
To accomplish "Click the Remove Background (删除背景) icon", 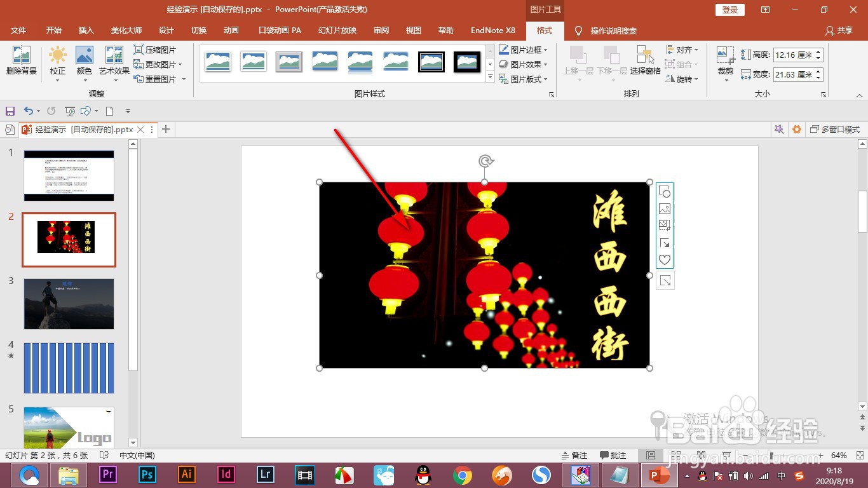I will [x=22, y=61].
